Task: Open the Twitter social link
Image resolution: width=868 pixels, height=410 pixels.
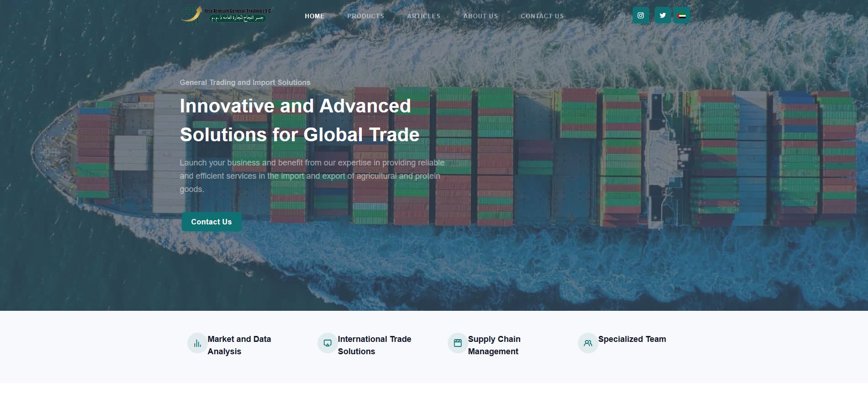Action: (662, 16)
